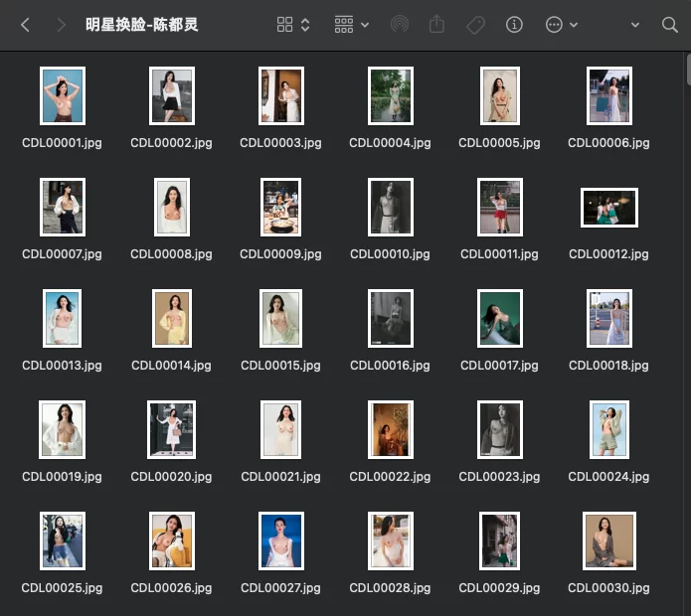Image resolution: width=691 pixels, height=616 pixels.
Task: Expand the ellipsis Action menu
Action: point(562,25)
